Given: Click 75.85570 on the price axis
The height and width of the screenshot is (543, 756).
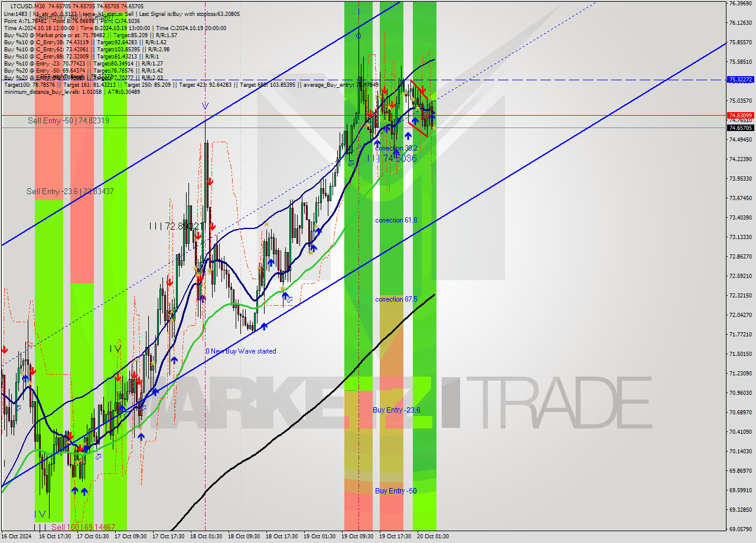Looking at the screenshot, I should (740, 42).
